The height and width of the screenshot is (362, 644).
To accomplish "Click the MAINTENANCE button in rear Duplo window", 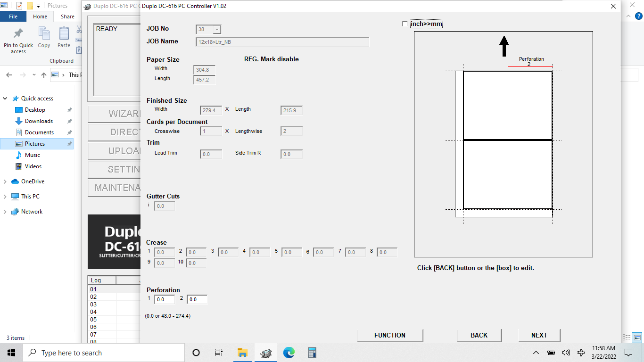I will [x=114, y=188].
